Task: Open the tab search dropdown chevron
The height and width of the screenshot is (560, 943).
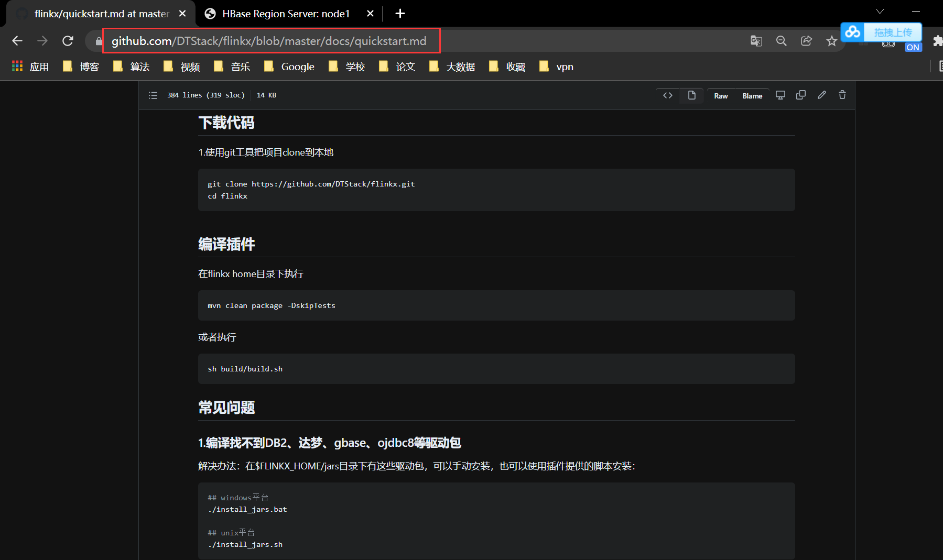Action: (x=880, y=12)
